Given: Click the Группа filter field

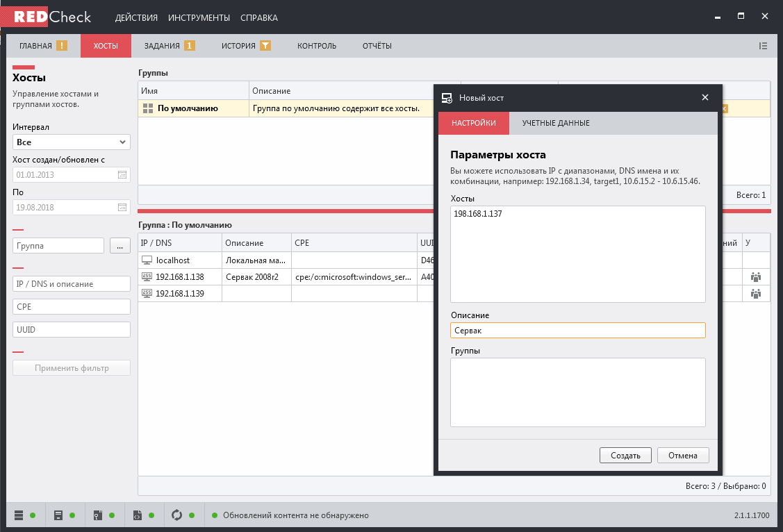Looking at the screenshot, I should click(x=58, y=246).
